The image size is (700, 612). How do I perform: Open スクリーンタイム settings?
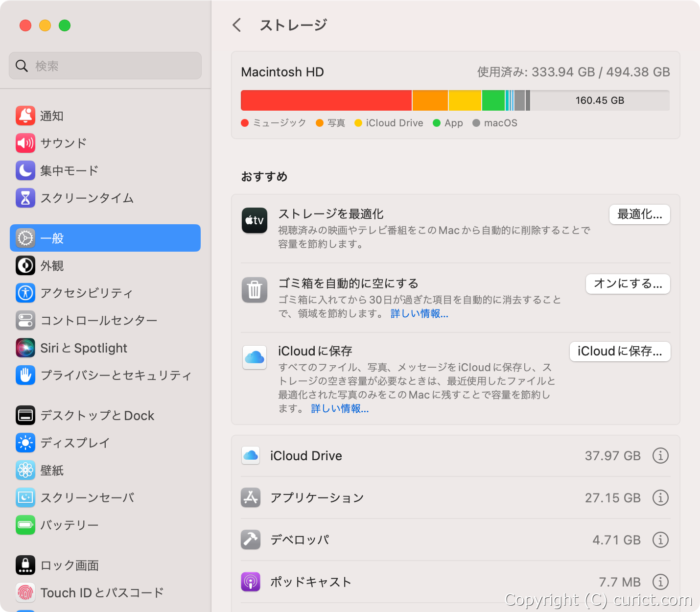pos(105,198)
